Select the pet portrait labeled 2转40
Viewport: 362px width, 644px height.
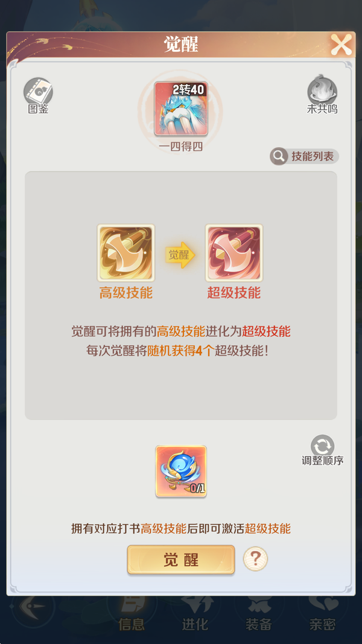(x=181, y=109)
